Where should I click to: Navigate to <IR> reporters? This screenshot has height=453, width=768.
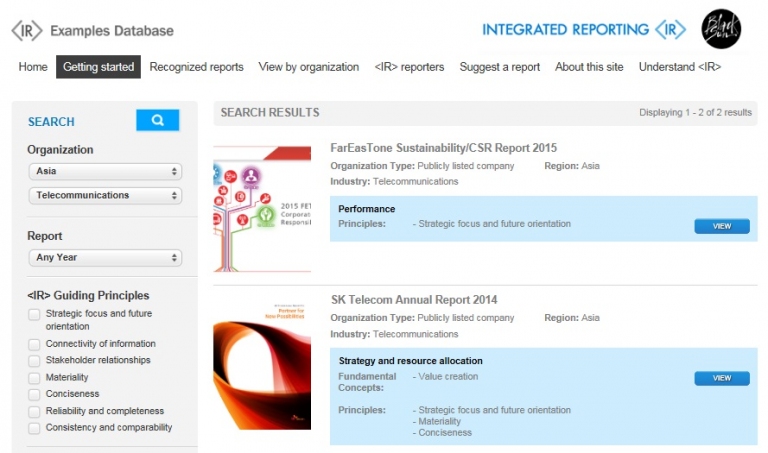pos(409,67)
